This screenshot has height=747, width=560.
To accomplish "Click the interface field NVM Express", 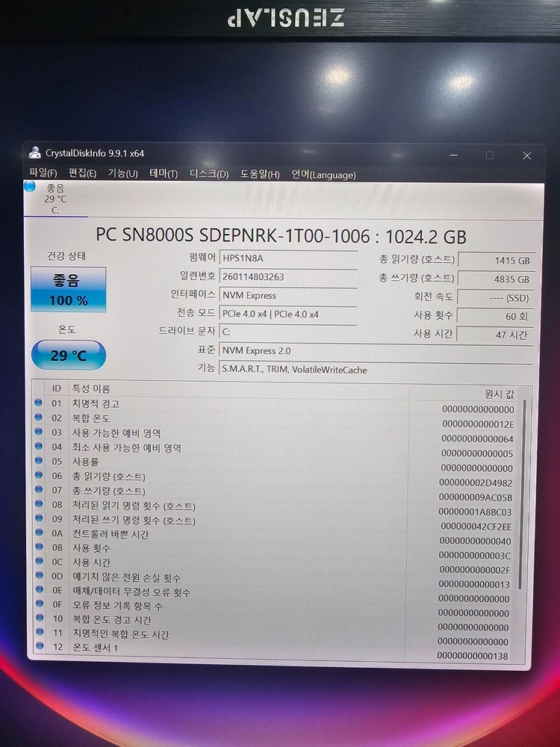I will point(288,295).
